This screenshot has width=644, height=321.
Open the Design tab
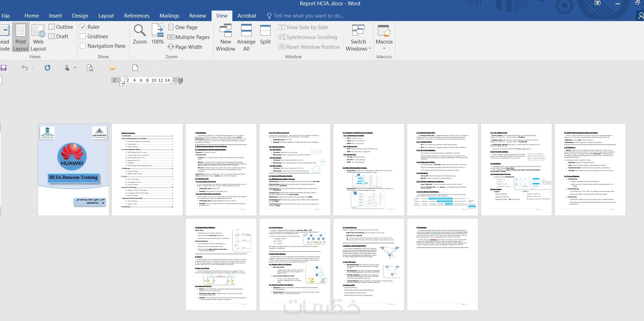coord(80,16)
